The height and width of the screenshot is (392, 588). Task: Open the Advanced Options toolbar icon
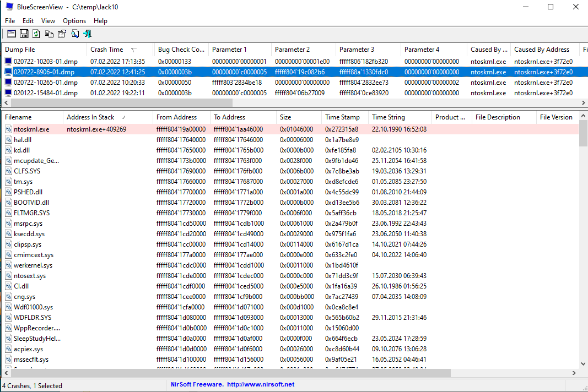(11, 34)
